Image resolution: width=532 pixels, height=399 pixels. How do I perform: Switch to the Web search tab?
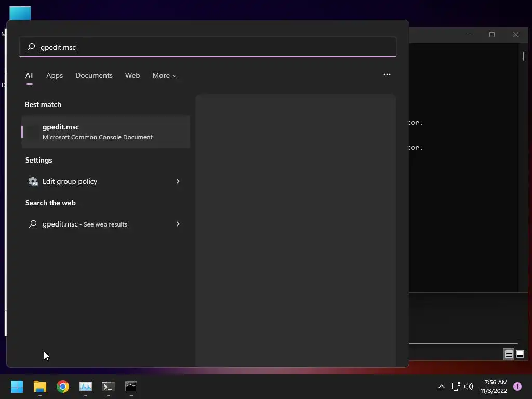132,75
